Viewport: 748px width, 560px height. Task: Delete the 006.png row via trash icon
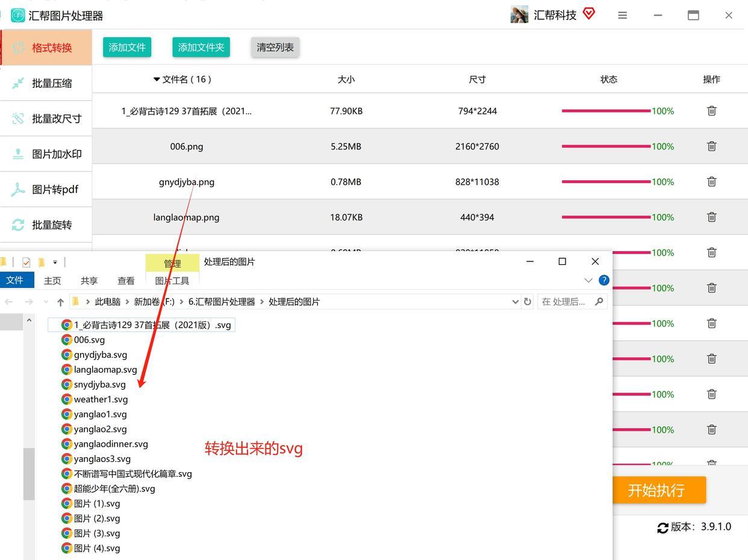pos(711,146)
